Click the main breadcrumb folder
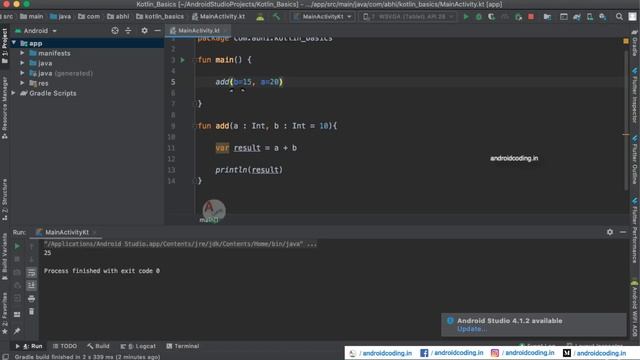640x360 pixels. pyautogui.click(x=31, y=17)
